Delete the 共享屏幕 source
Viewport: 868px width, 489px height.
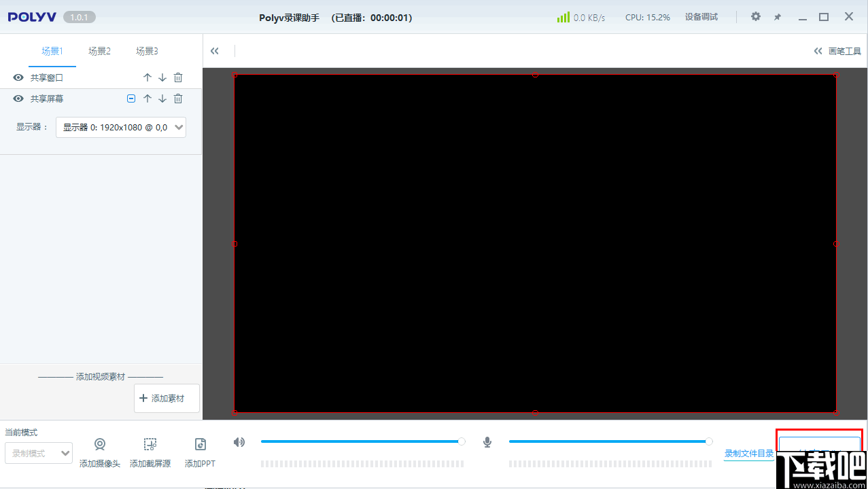[178, 99]
